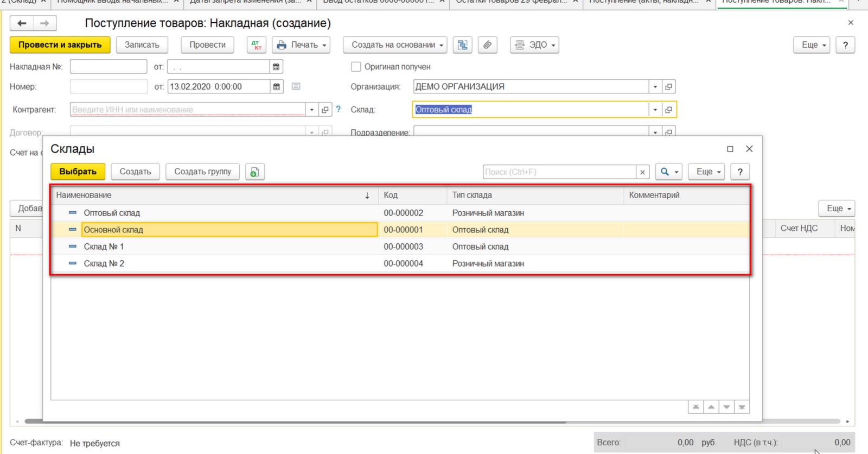Expand the Создать на основании menu

click(x=395, y=45)
